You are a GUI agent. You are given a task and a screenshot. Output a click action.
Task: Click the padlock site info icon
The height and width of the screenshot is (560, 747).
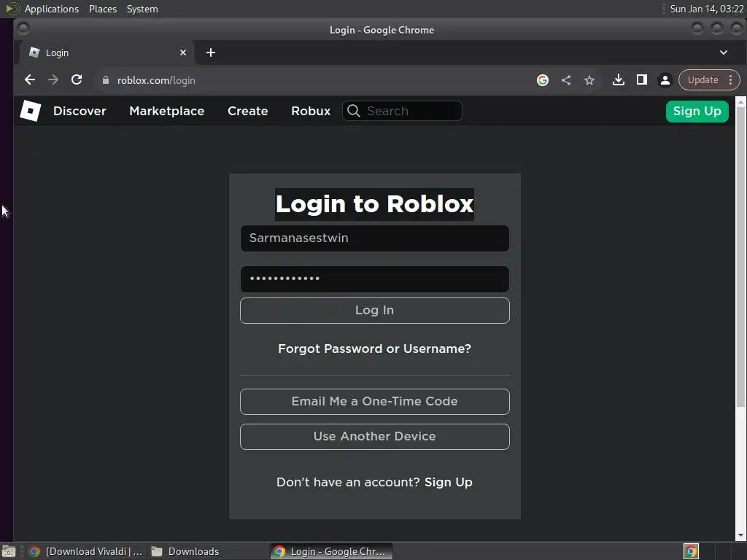(x=106, y=80)
